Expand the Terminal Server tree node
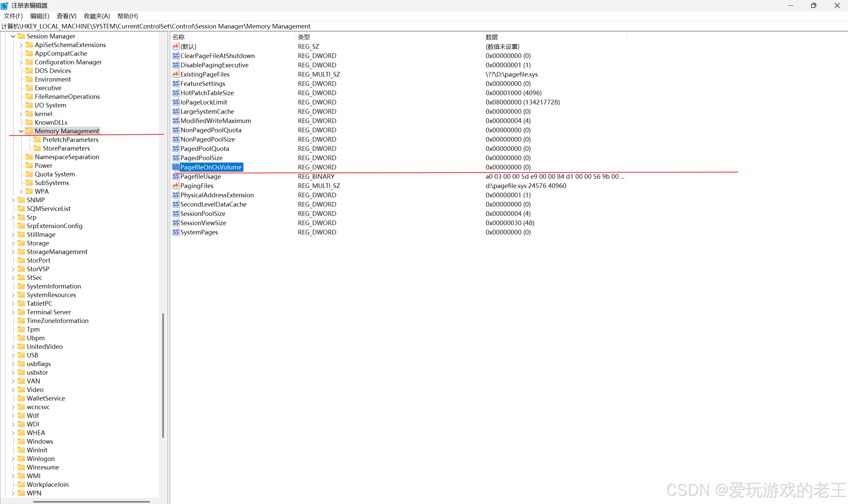Image resolution: width=848 pixels, height=504 pixels. (13, 312)
